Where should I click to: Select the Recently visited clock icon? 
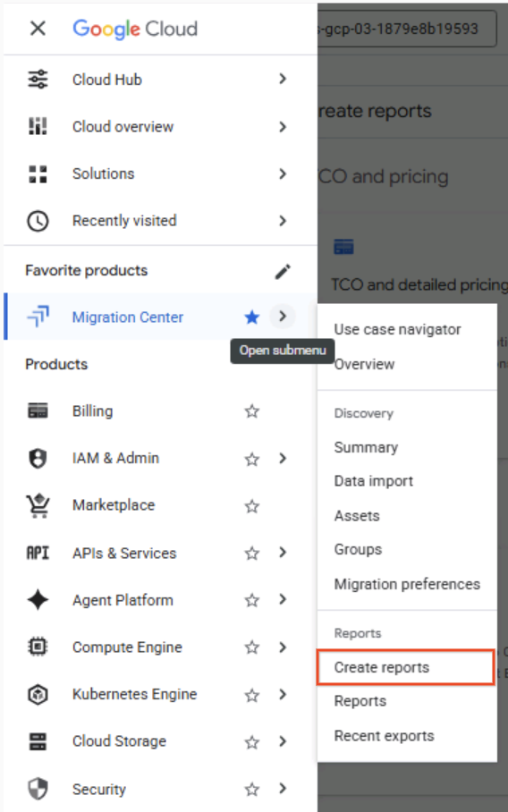38,221
